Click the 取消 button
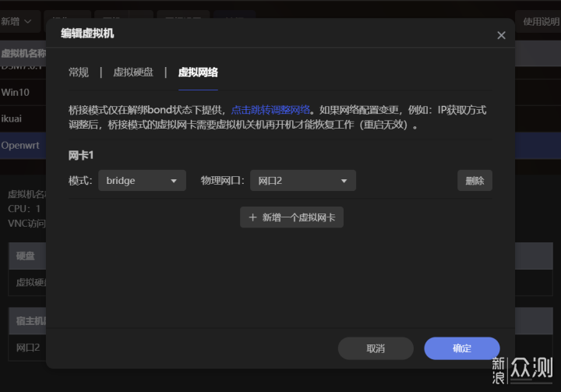Image resolution: width=561 pixels, height=392 pixels. click(376, 348)
